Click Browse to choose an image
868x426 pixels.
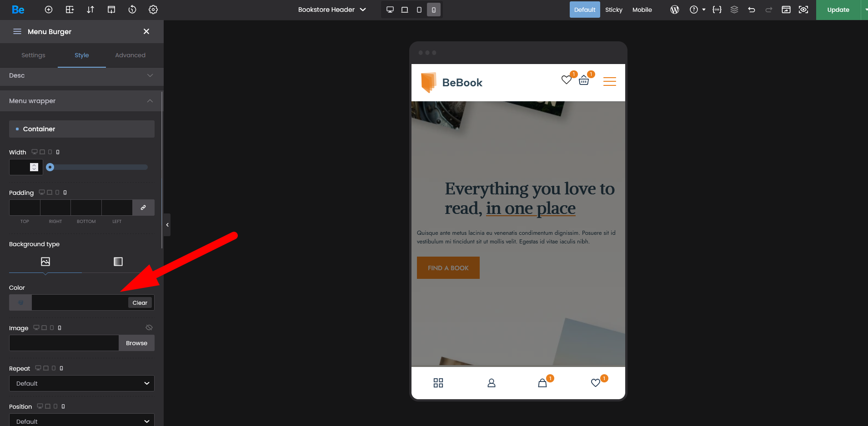coord(136,343)
